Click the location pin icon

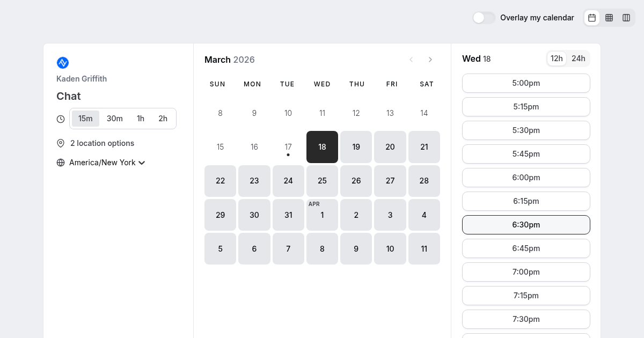tap(61, 143)
